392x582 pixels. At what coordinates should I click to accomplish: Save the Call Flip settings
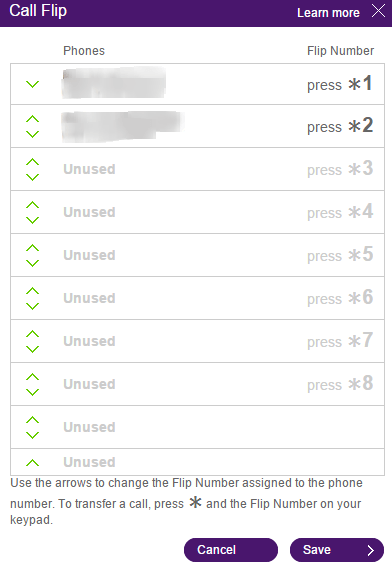pyautogui.click(x=337, y=550)
